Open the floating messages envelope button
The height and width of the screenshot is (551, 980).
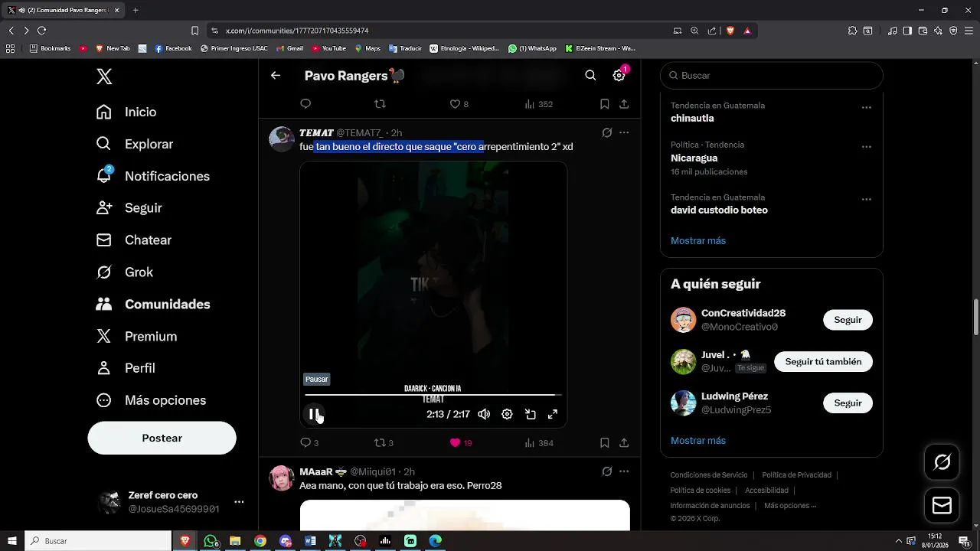tap(942, 506)
